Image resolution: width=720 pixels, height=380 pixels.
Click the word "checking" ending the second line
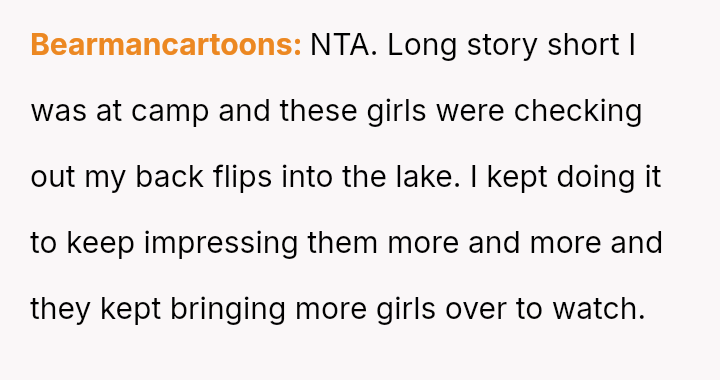(578, 113)
